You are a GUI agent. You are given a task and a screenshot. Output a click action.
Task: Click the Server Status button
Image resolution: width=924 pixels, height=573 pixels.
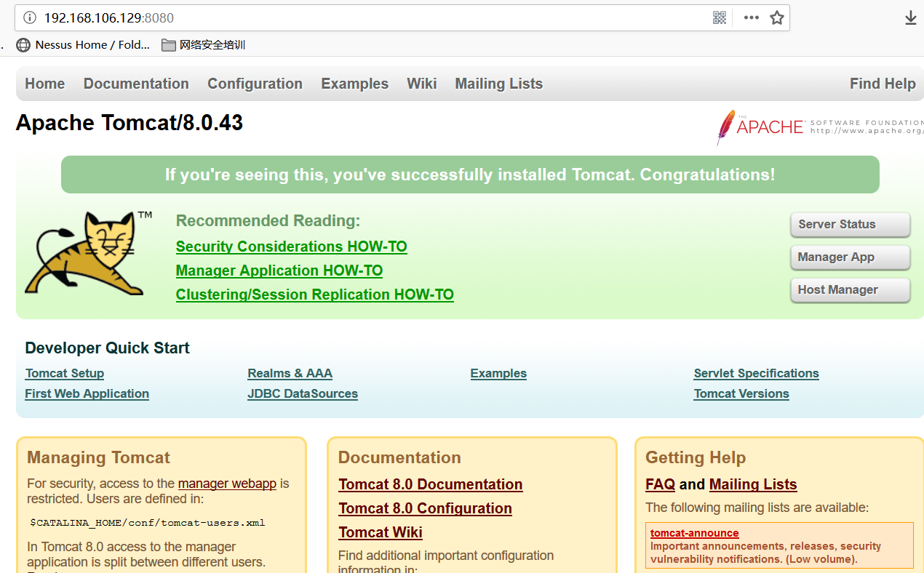(x=850, y=225)
